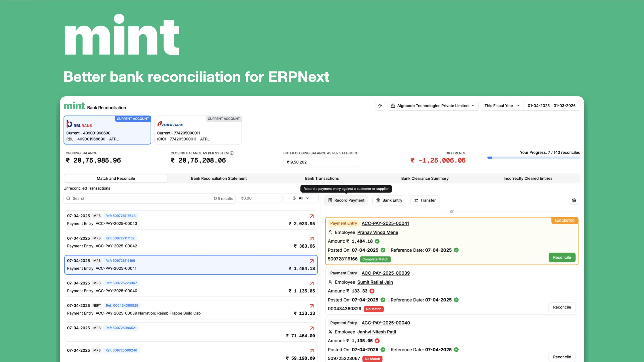Click Reconcile on the suggested Complete Match entry

562,257
